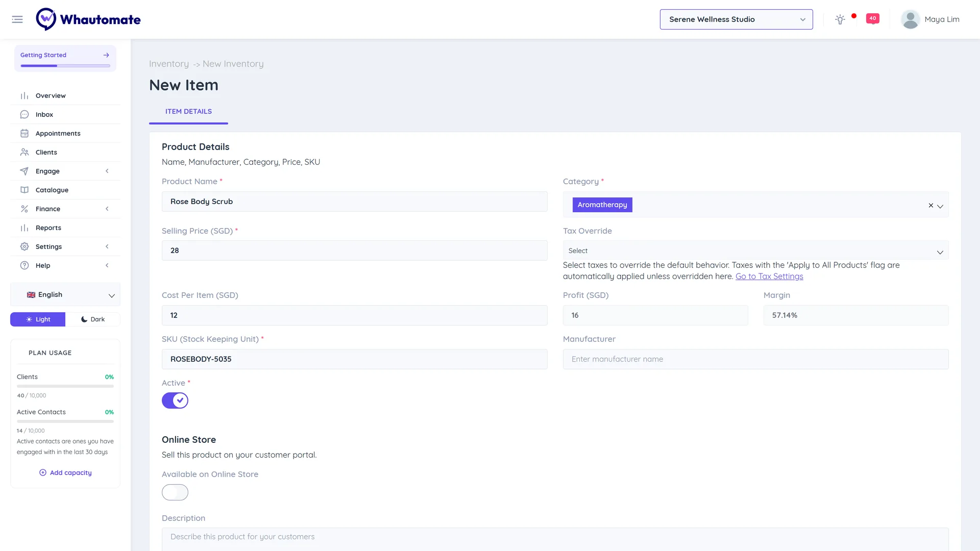
Task: Click the Finance percent icon
Action: 24,209
